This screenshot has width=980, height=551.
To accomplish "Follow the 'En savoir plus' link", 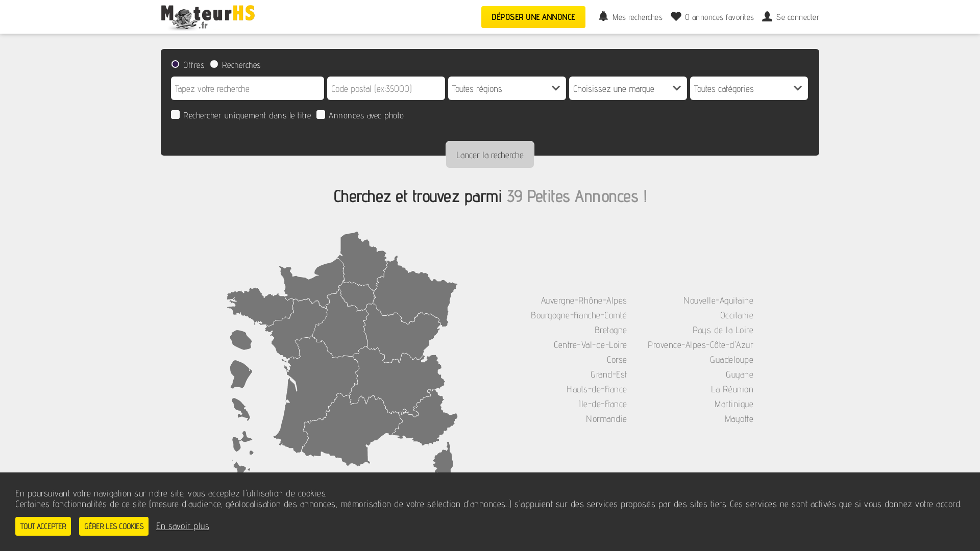I will 182,526.
